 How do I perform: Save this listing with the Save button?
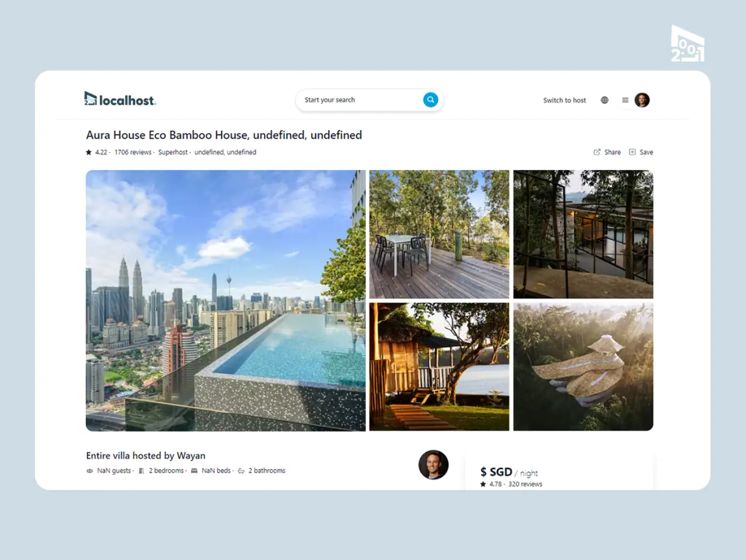[641, 152]
